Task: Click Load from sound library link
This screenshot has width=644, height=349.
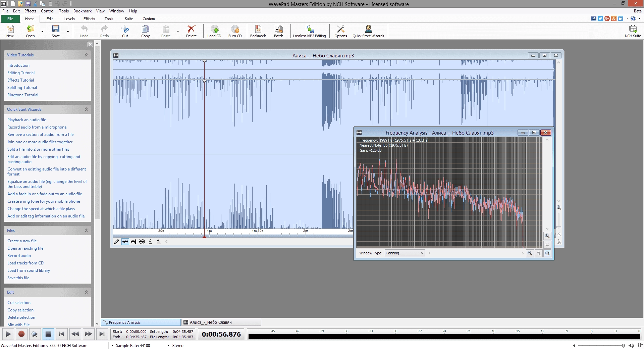Action: click(29, 270)
